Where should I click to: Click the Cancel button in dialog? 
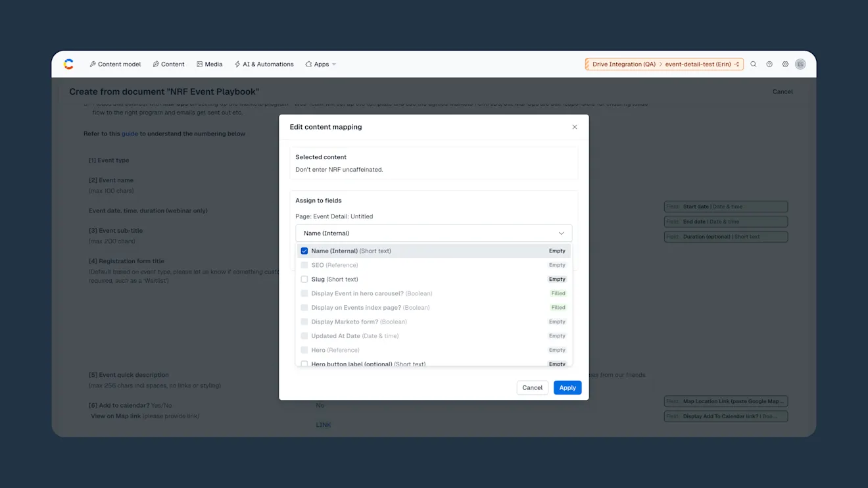533,388
